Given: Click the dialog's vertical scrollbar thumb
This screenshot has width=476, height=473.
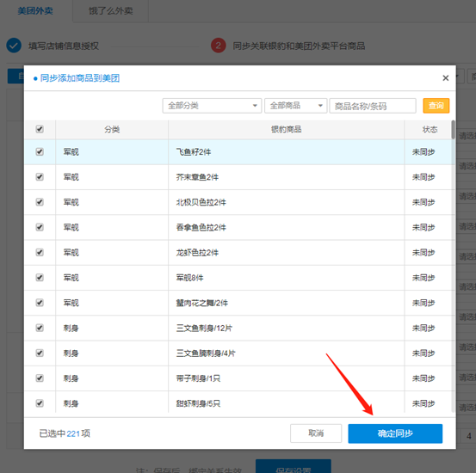Looking at the screenshot, I should (453, 130).
